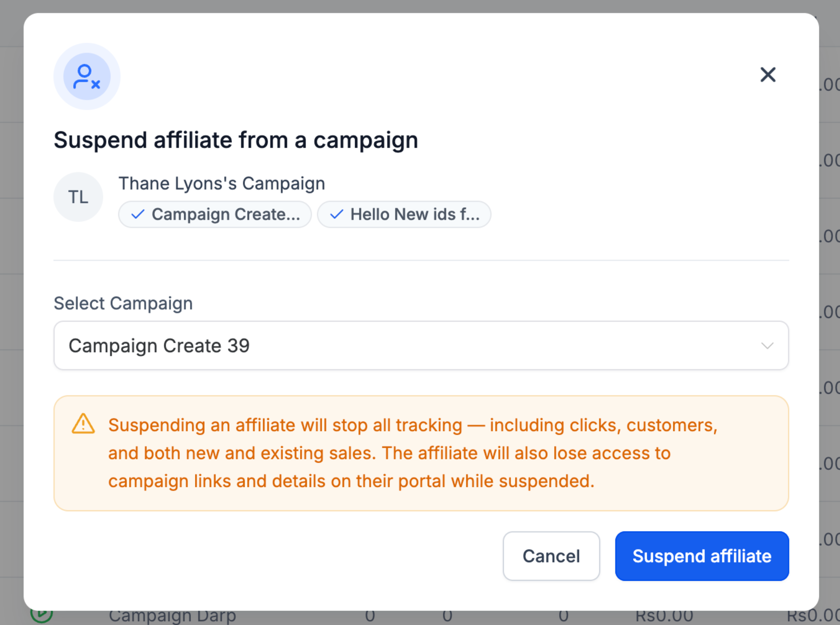
Task: Close the suspend affiliate dialog
Action: pos(768,75)
